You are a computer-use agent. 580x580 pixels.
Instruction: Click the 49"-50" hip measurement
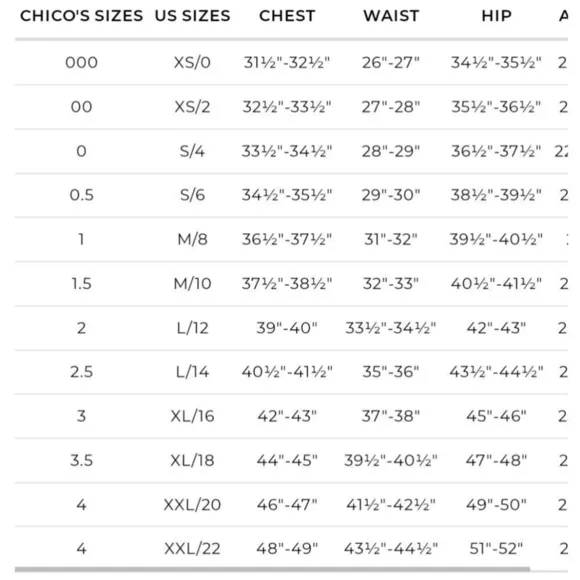[496, 505]
